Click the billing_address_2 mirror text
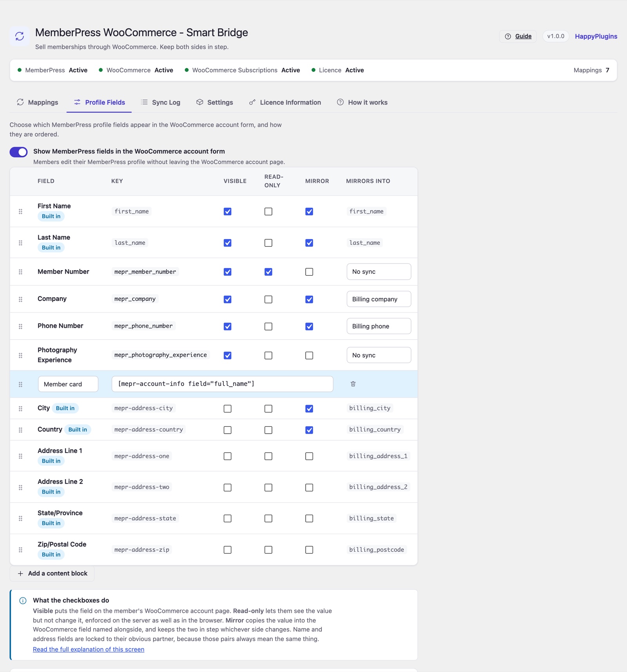Screen dimensions: 627x672 (378, 487)
